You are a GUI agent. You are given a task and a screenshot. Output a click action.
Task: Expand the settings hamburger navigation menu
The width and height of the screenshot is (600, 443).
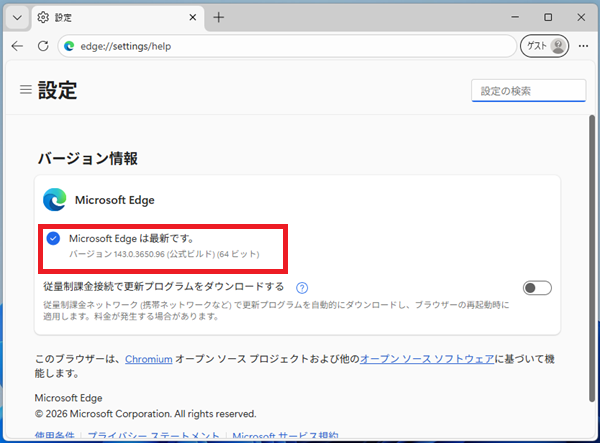click(x=25, y=90)
